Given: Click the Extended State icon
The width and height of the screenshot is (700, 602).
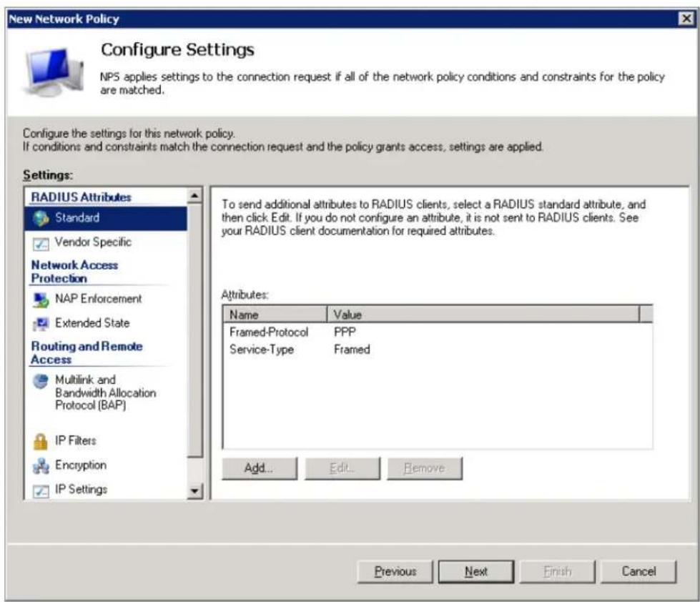Looking at the screenshot, I should [x=41, y=324].
